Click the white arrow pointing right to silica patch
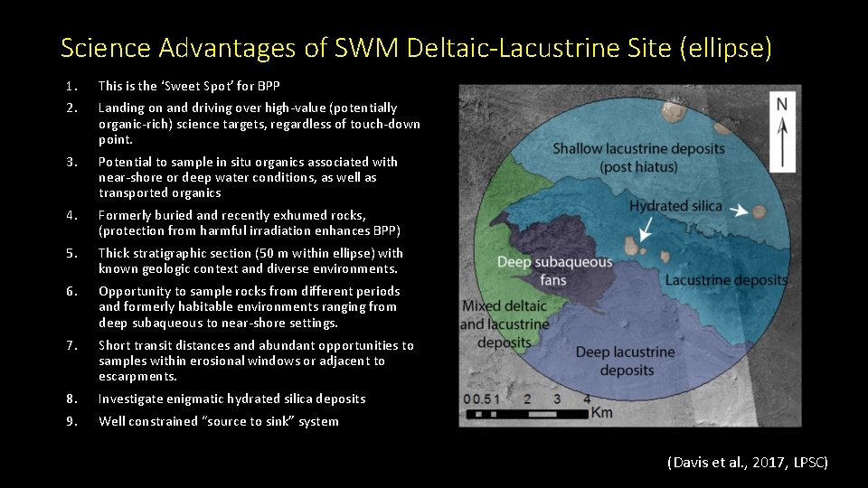The image size is (868, 488). (x=739, y=211)
